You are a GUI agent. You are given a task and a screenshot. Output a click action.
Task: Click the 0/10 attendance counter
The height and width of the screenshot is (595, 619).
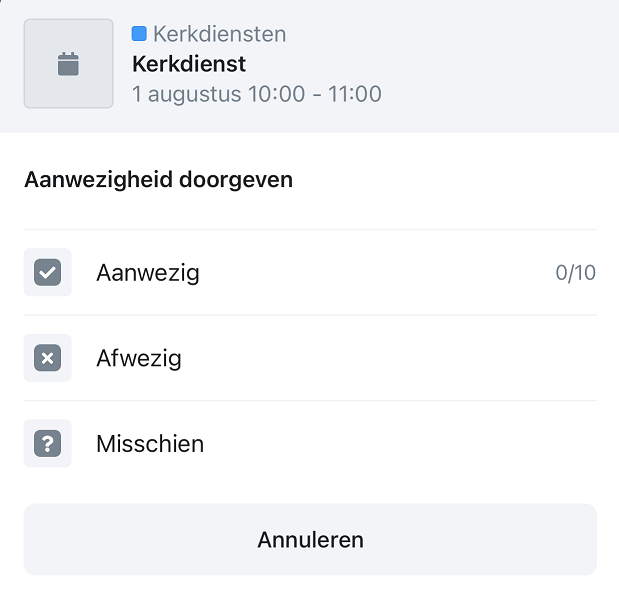tap(575, 272)
